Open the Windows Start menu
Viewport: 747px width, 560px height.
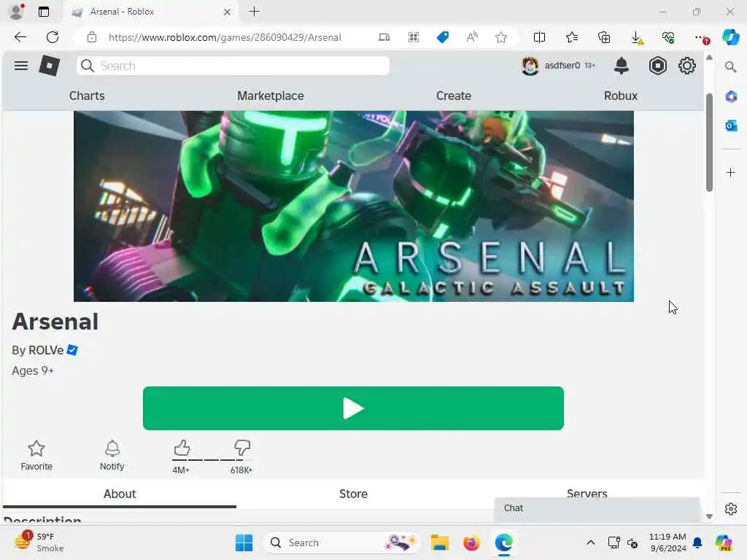[x=244, y=542]
